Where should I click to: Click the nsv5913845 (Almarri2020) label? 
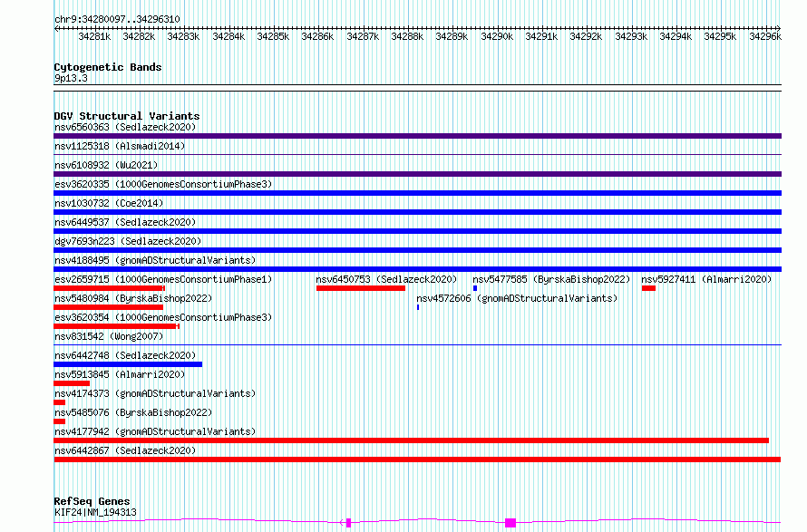click(x=120, y=374)
